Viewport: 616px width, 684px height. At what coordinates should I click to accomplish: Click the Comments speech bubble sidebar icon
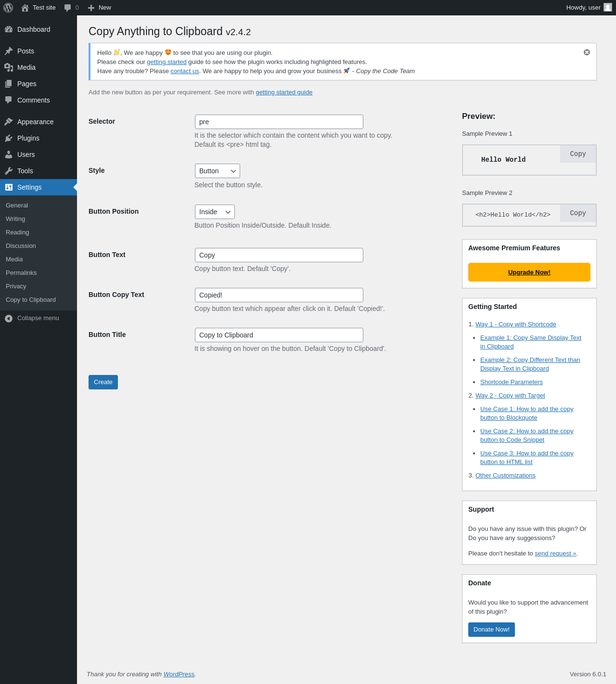click(x=9, y=100)
